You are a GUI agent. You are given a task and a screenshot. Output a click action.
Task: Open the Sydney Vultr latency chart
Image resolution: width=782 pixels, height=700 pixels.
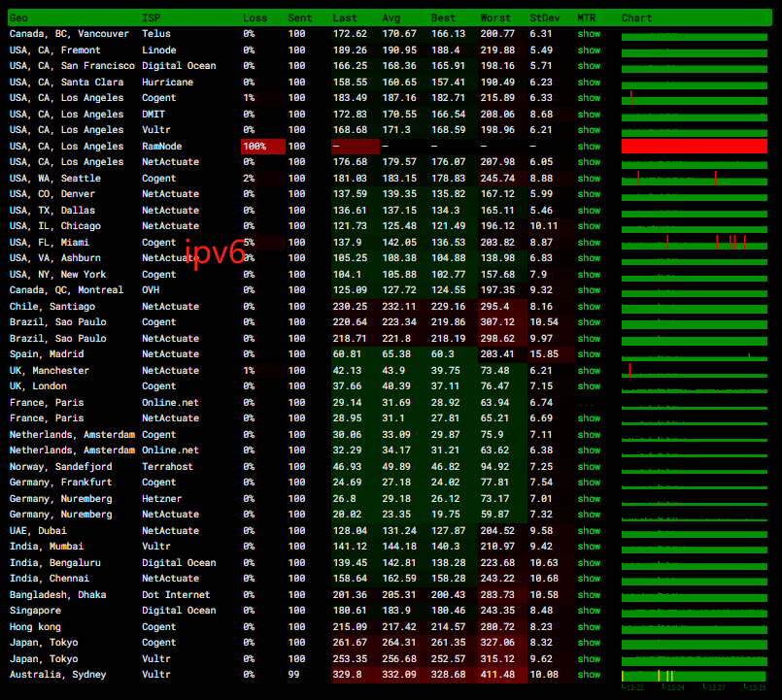(x=695, y=676)
